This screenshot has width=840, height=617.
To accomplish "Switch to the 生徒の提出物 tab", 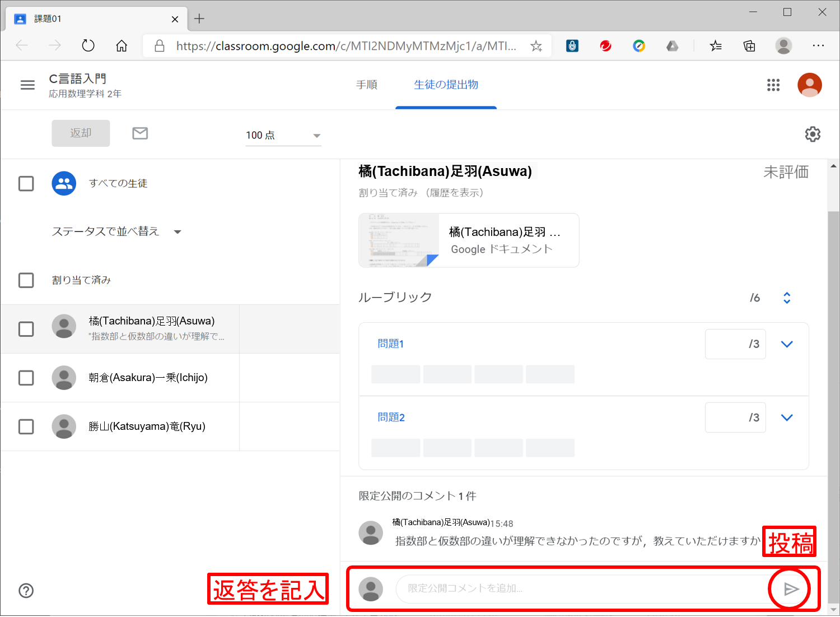I will 446,85.
